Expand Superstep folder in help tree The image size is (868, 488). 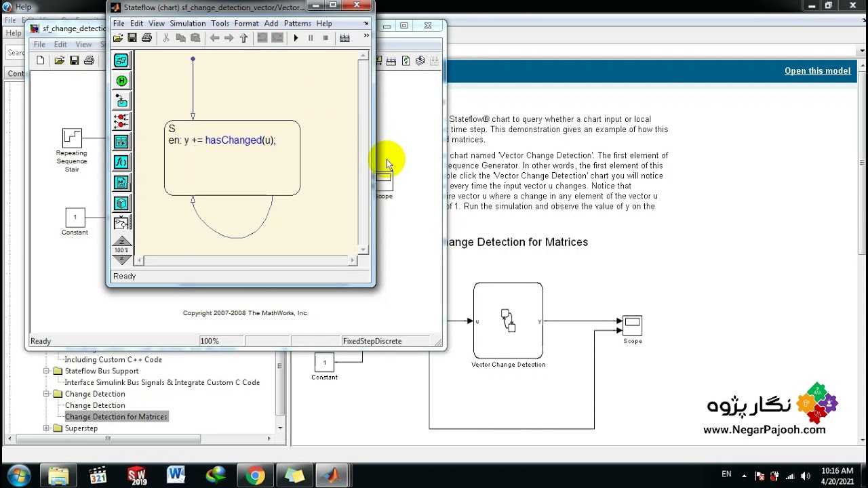tap(47, 428)
